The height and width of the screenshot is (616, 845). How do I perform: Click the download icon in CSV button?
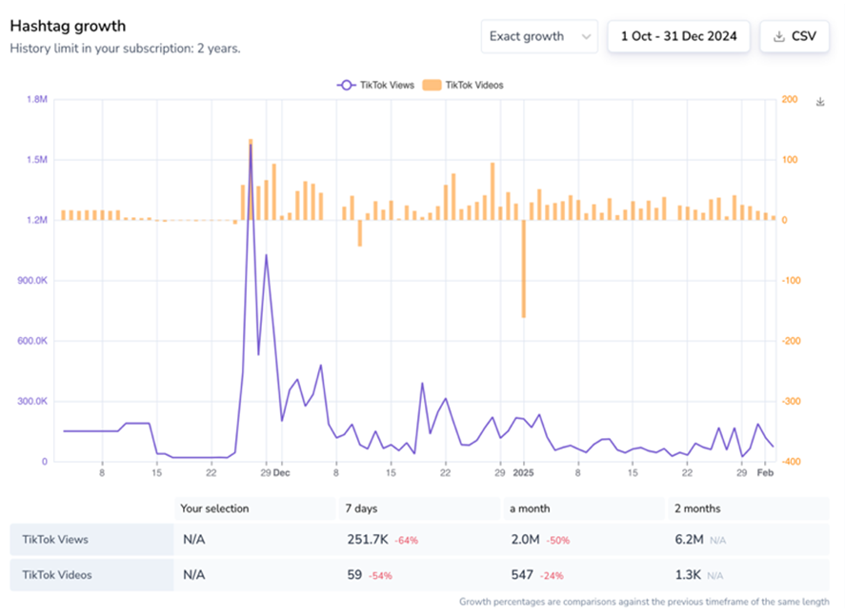pos(778,37)
